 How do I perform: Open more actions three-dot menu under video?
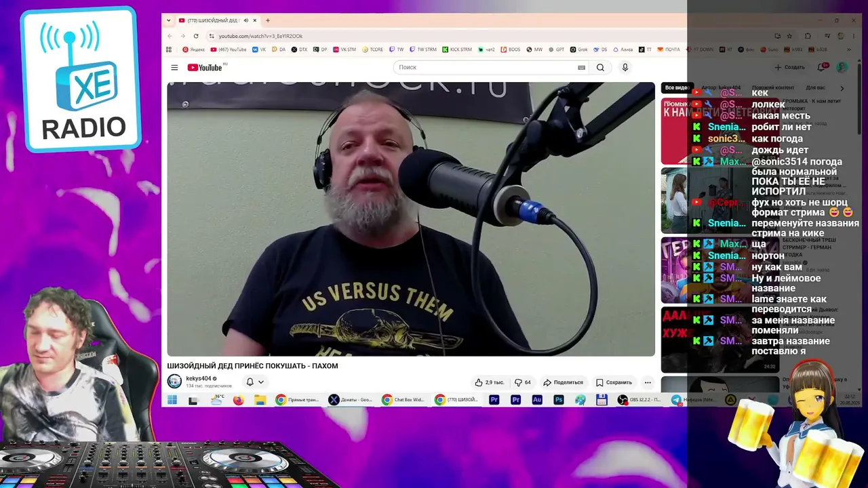[648, 382]
